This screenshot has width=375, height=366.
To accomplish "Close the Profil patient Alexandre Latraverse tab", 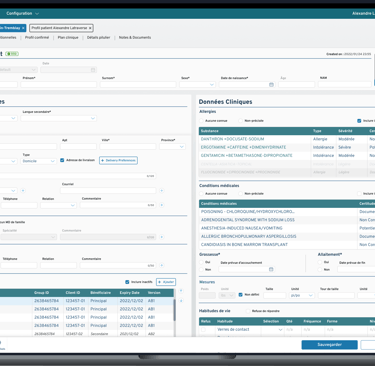I will (90, 28).
